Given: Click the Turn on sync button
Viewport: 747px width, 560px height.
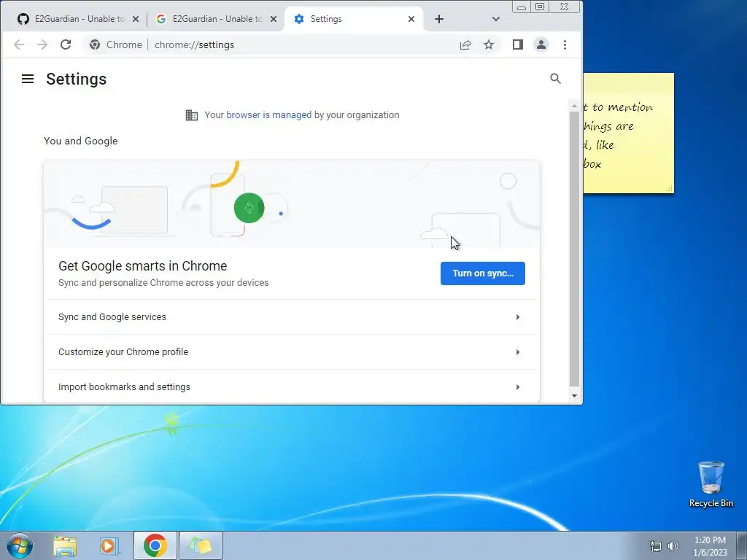Looking at the screenshot, I should click(483, 273).
